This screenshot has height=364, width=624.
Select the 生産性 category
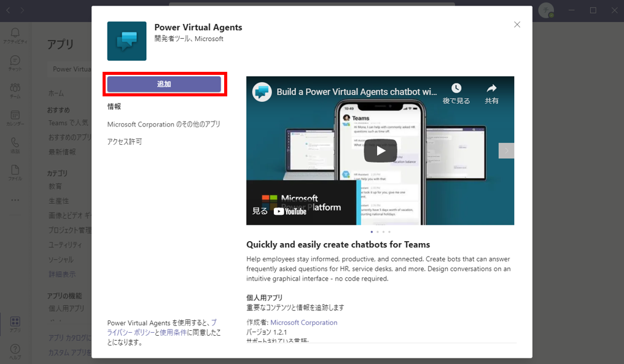[x=58, y=201]
